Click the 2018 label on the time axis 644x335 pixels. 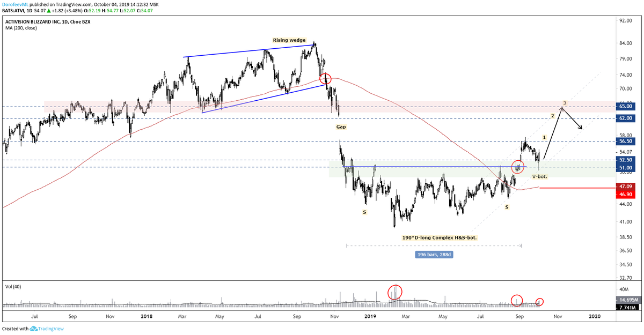click(147, 317)
